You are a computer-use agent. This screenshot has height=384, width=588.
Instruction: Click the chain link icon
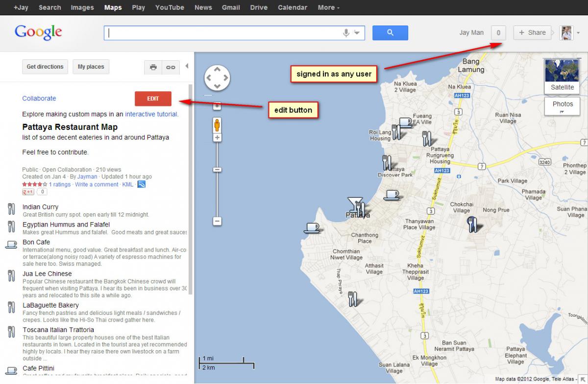click(x=170, y=67)
